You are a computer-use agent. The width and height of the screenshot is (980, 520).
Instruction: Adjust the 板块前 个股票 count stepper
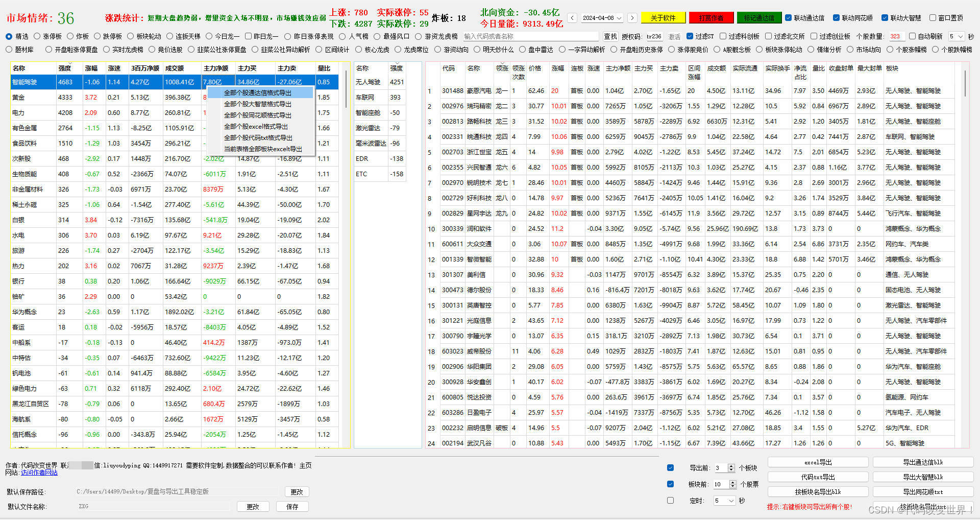coord(733,484)
